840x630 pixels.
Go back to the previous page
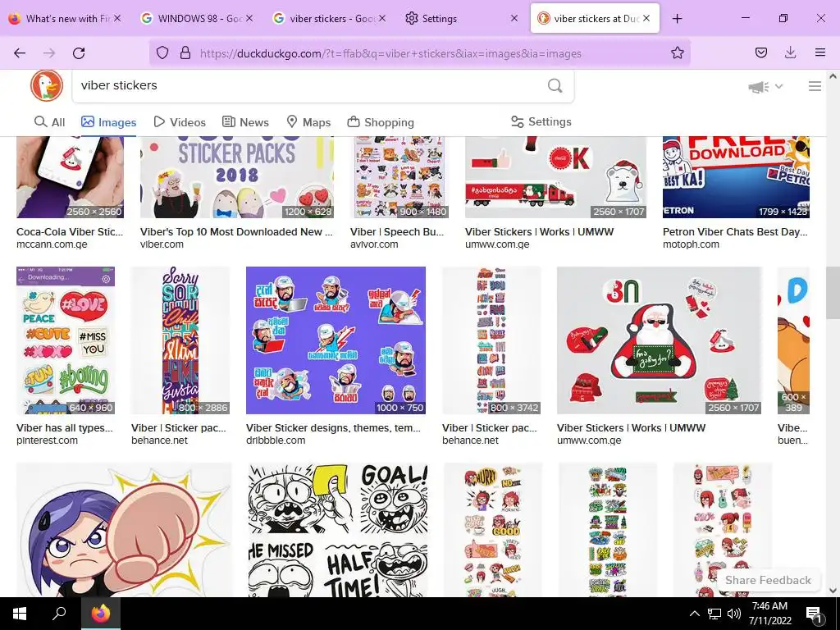pos(20,53)
